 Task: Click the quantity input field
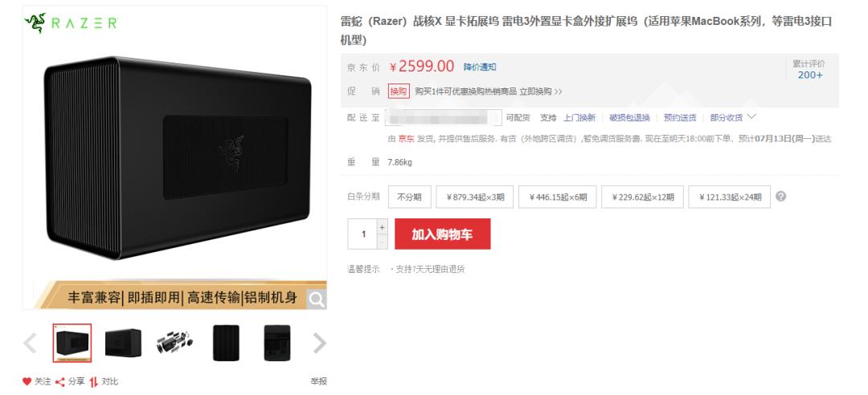click(362, 234)
